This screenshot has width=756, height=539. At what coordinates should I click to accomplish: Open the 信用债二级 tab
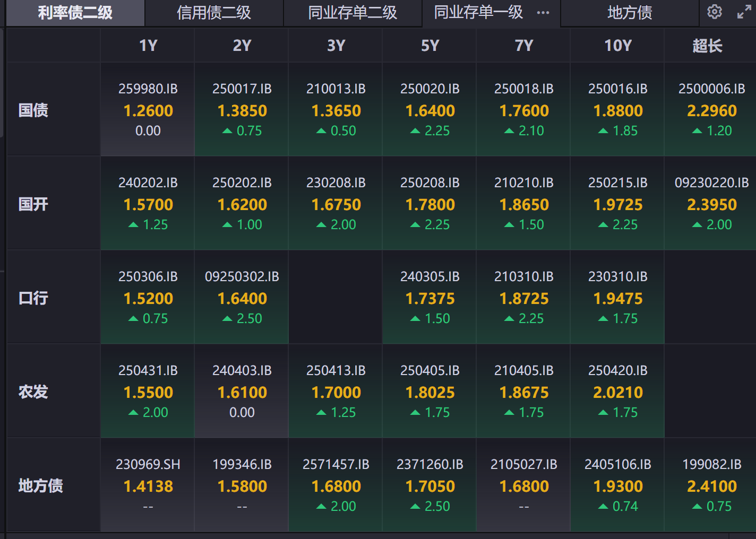(x=214, y=13)
